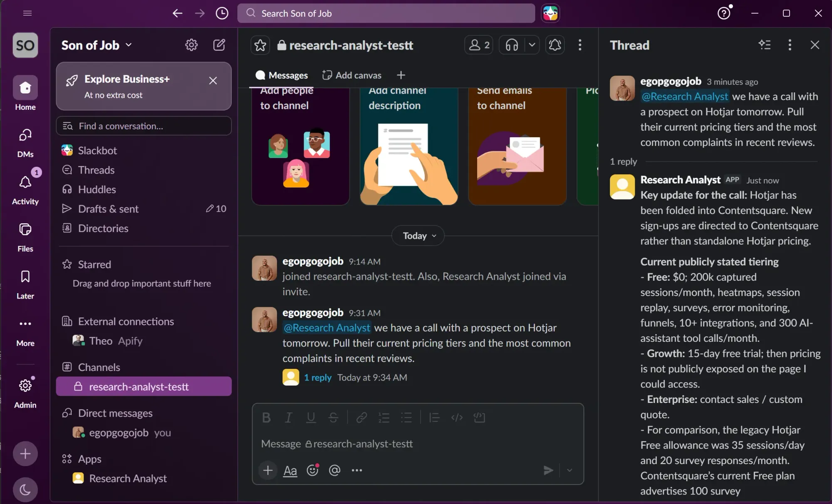The height and width of the screenshot is (504, 832).
Task: Toggle italic formatting in composer
Action: click(289, 418)
